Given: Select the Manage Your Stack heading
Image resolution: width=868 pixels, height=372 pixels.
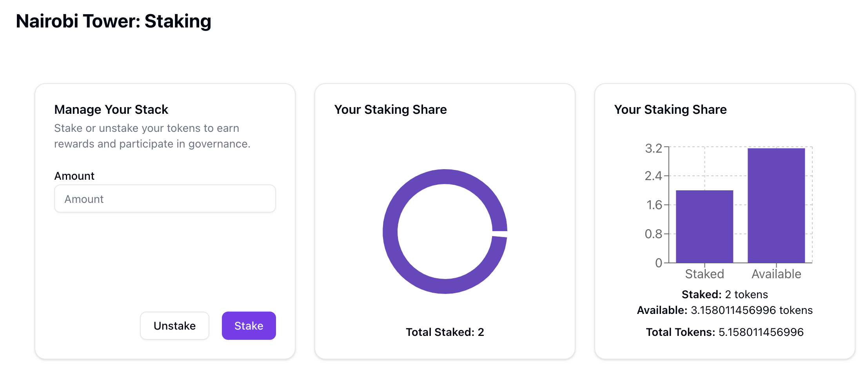Looking at the screenshot, I should 111,109.
